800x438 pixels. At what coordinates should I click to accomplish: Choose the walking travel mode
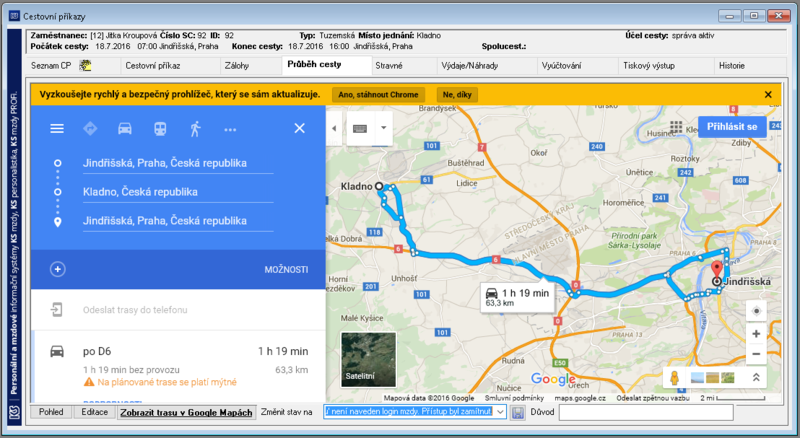pos(195,129)
